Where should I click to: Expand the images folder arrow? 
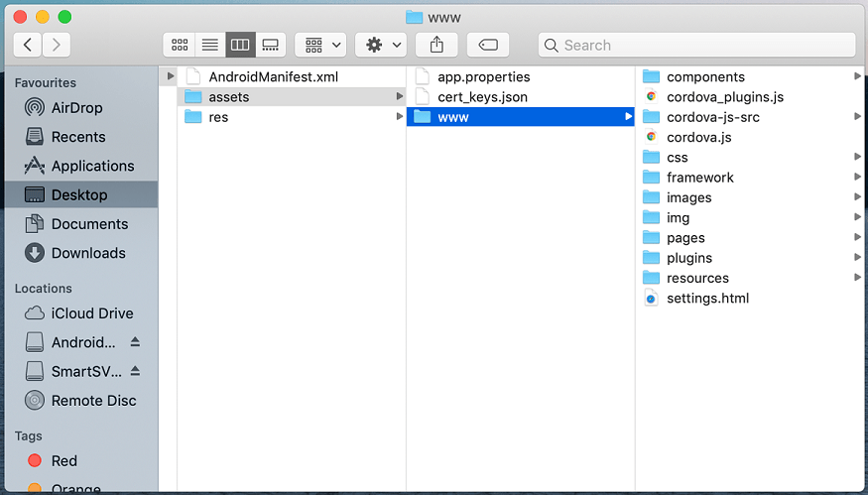[x=857, y=197]
